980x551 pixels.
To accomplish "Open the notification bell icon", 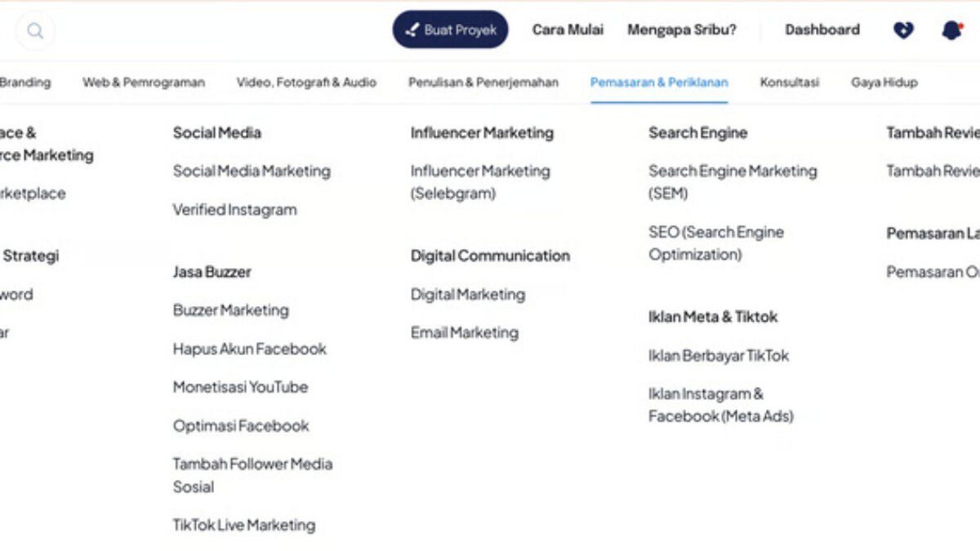I will pos(951,30).
